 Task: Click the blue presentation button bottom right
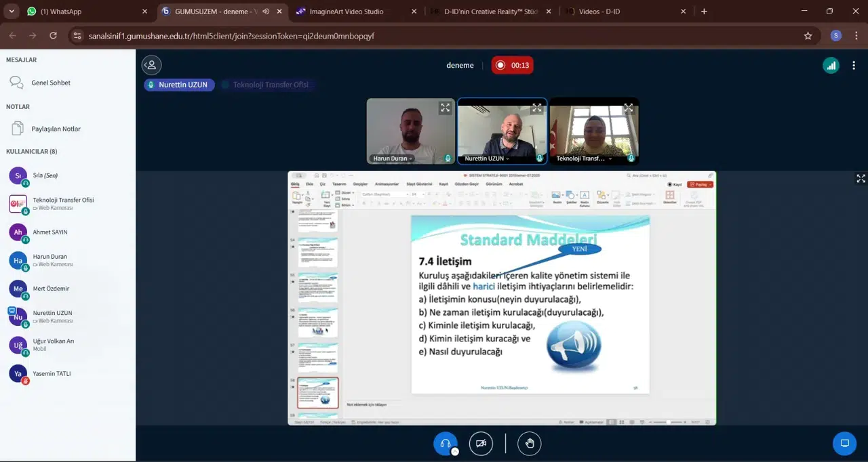click(x=844, y=444)
